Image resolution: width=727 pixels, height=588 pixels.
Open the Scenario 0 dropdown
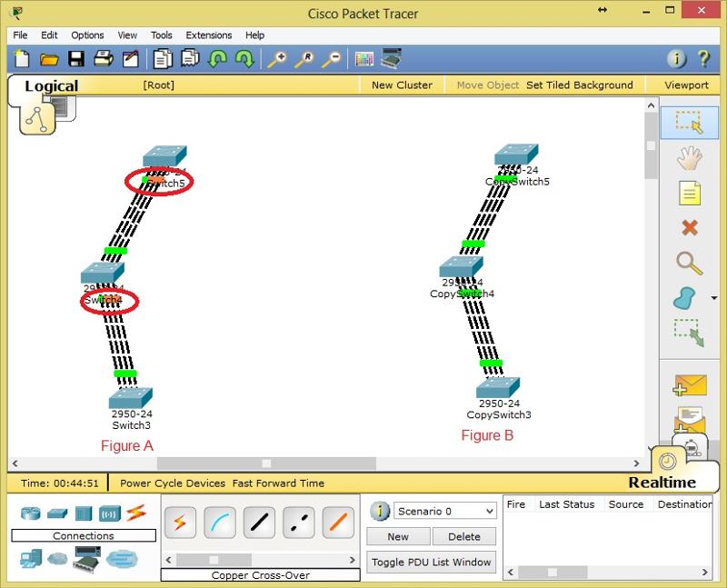(x=444, y=511)
